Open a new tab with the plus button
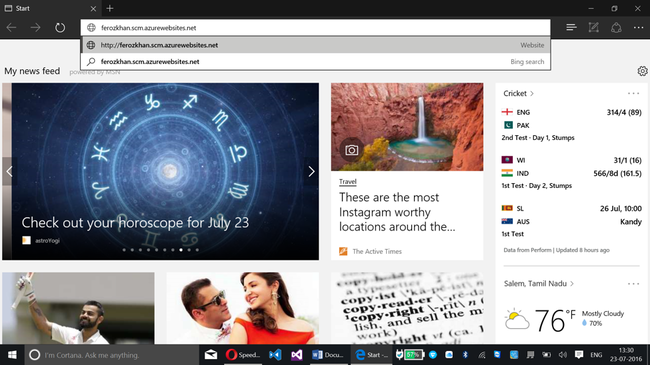Viewport: 650px width, 365px height. pyautogui.click(x=110, y=8)
